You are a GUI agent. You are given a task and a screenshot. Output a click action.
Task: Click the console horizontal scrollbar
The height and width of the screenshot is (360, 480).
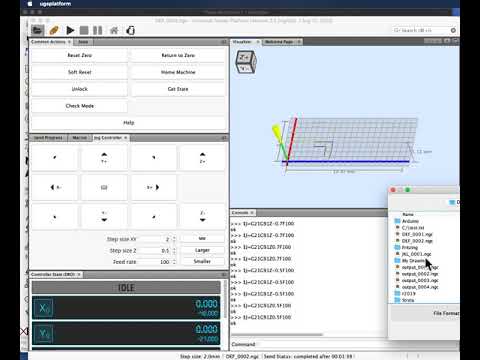(277, 335)
